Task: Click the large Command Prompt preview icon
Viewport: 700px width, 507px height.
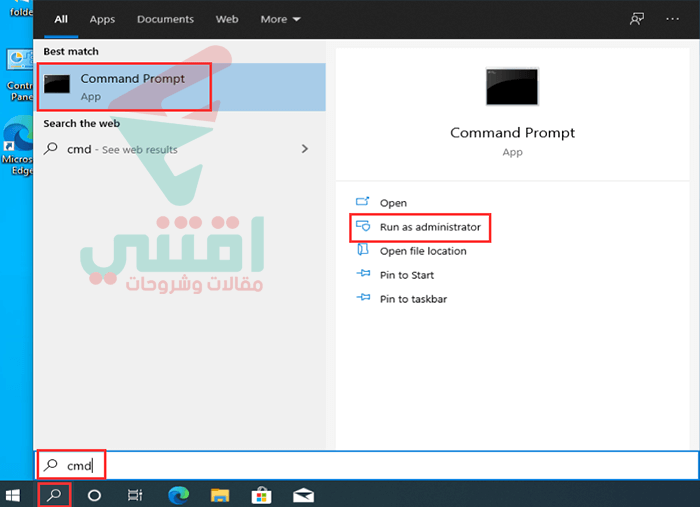Action: click(512, 87)
